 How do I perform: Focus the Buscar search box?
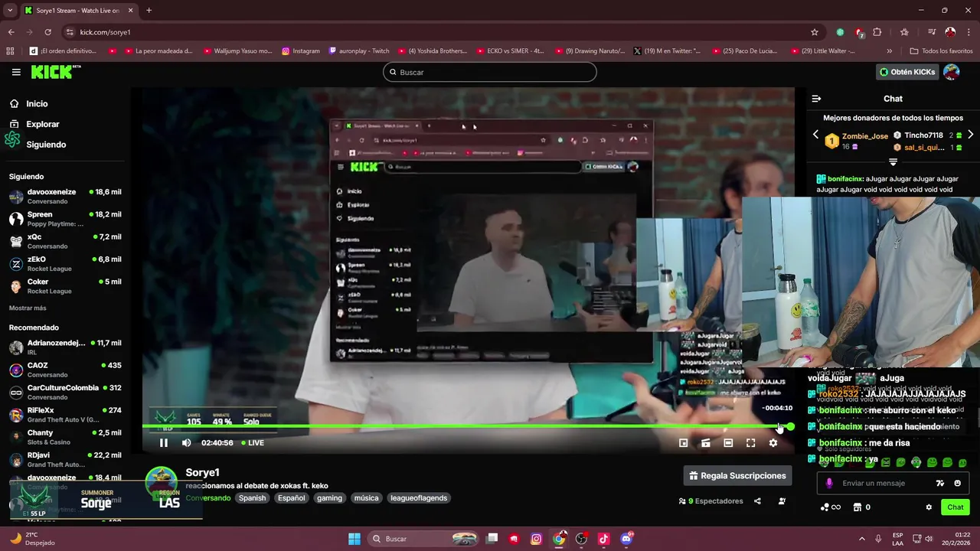(490, 72)
